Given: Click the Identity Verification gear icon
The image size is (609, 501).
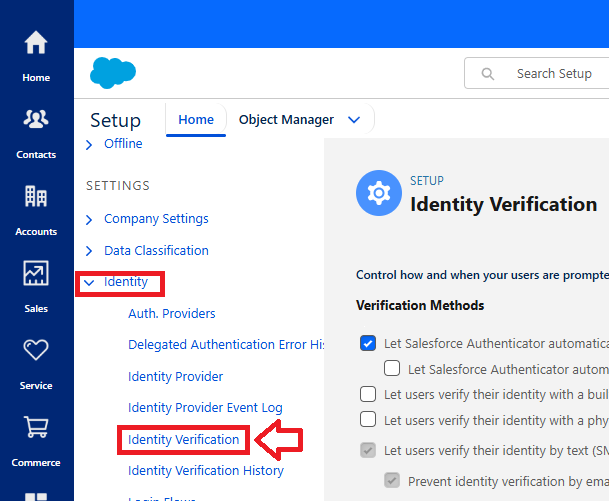Looking at the screenshot, I should 379,193.
